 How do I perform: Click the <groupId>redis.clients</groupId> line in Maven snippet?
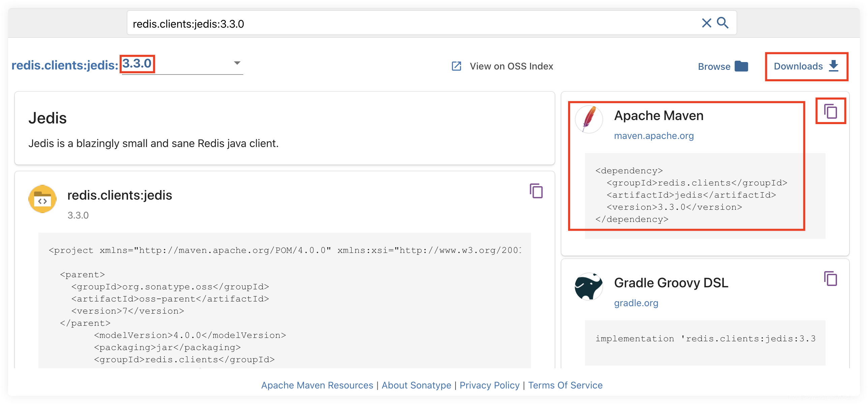point(697,183)
